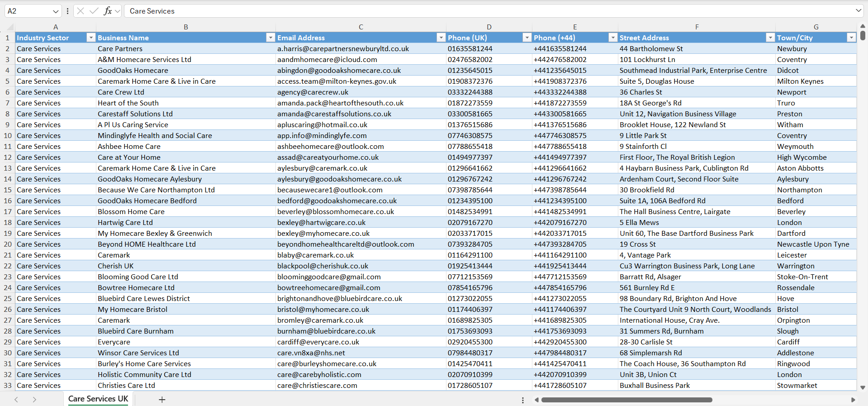Image resolution: width=868 pixels, height=406 pixels.
Task: Click the sheet tab bar splitter dots
Action: 523,400
